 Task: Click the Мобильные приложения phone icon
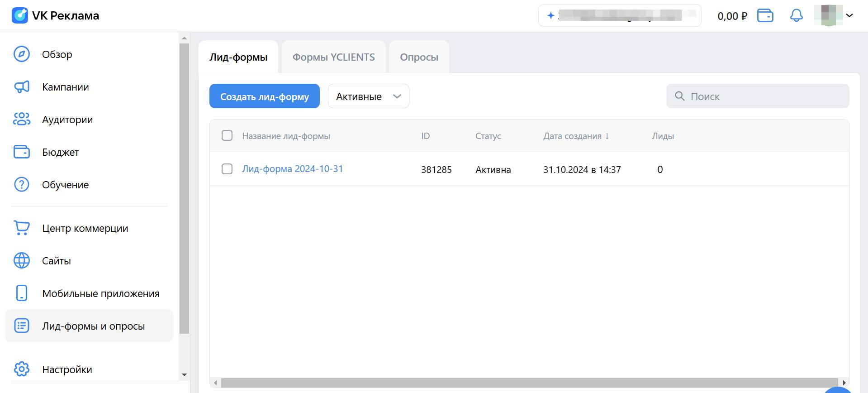pyautogui.click(x=22, y=293)
